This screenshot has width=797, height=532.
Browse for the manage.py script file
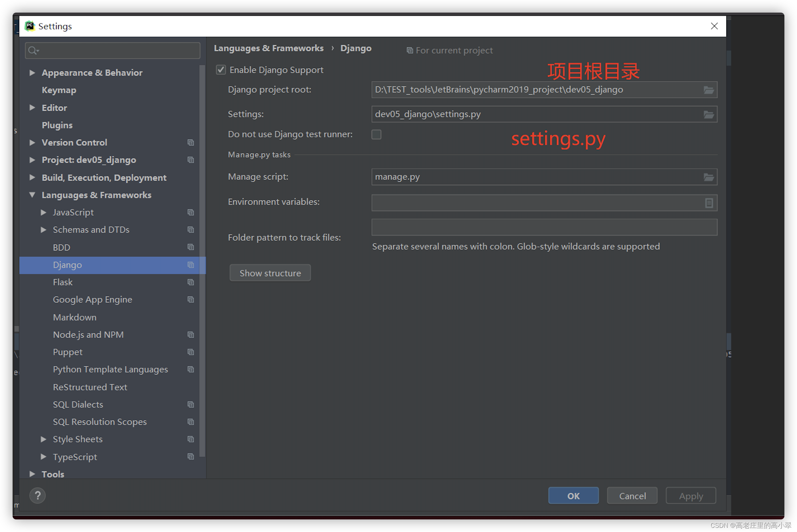coord(709,177)
